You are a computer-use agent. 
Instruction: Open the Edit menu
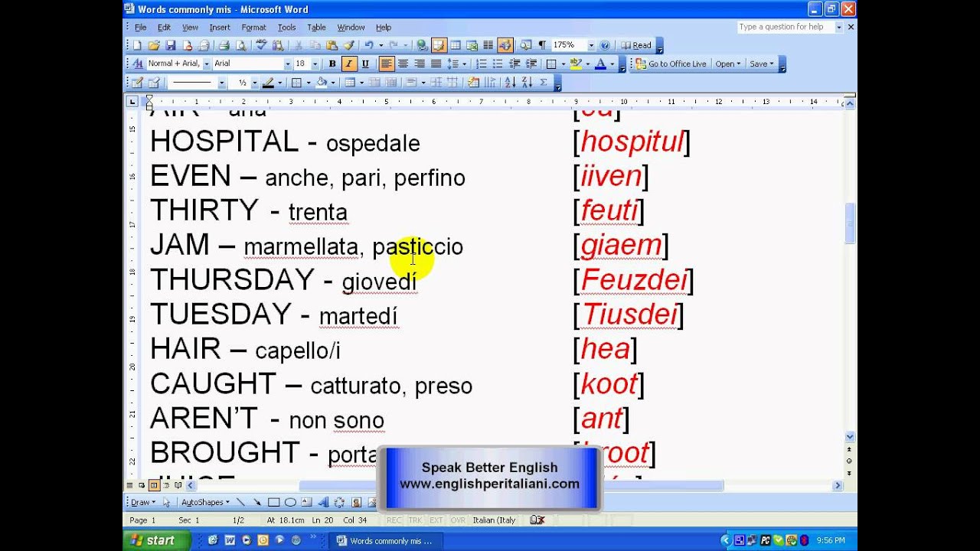click(164, 27)
